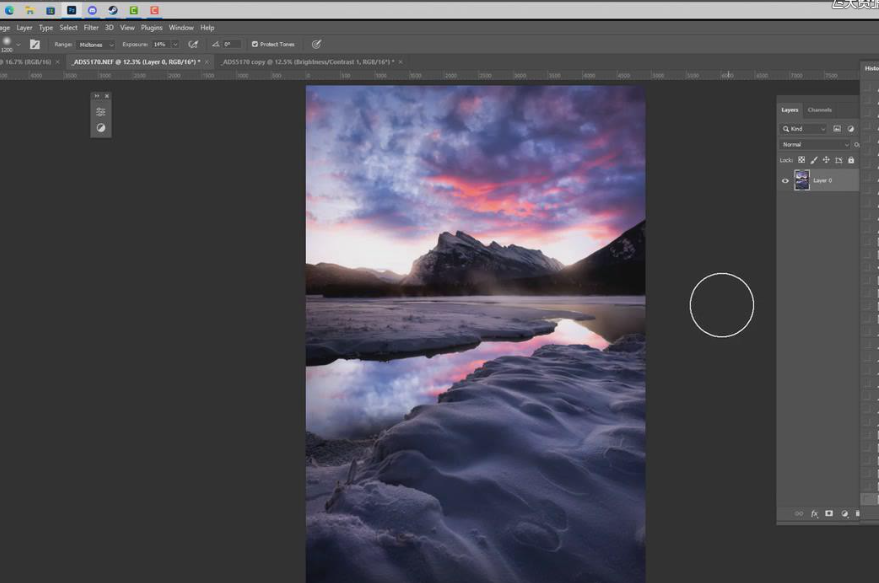Open Adjustments half-circle icon in floating panel

(101, 128)
